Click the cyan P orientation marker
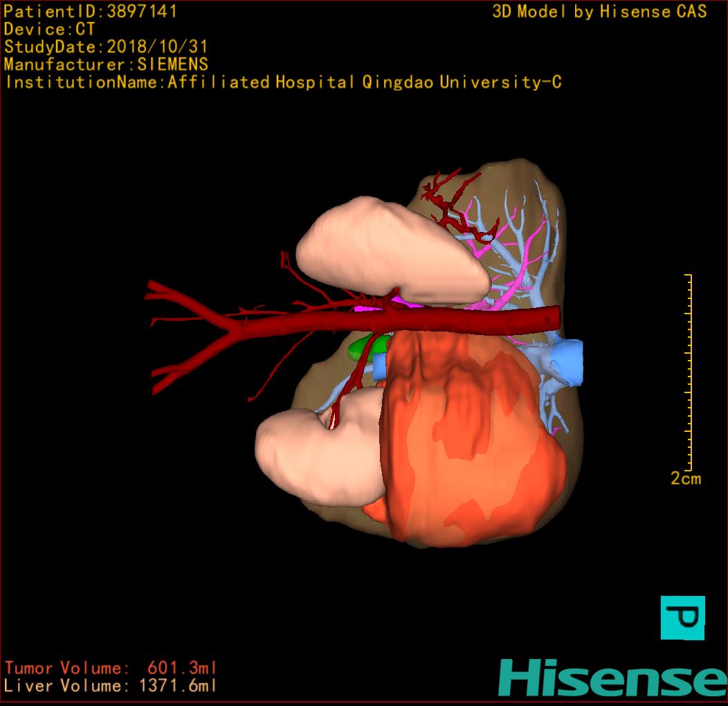Screen dimensions: 728x706 pos(682,617)
